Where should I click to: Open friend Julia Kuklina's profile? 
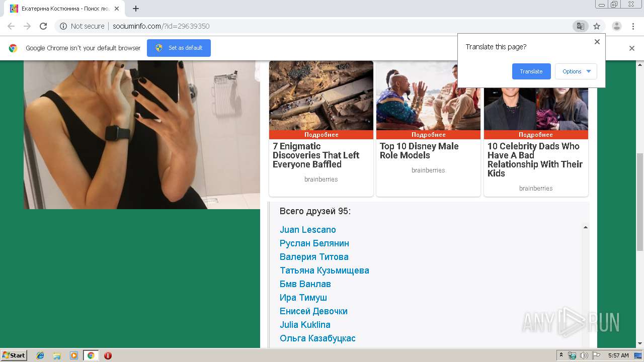pyautogui.click(x=305, y=325)
